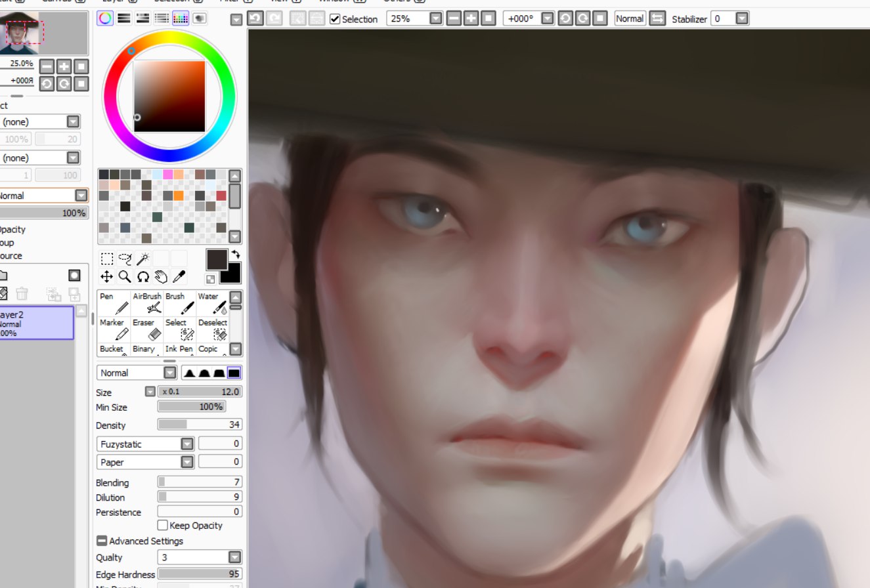This screenshot has height=588, width=870.
Task: Toggle the color mixer panel
Action: click(162, 18)
